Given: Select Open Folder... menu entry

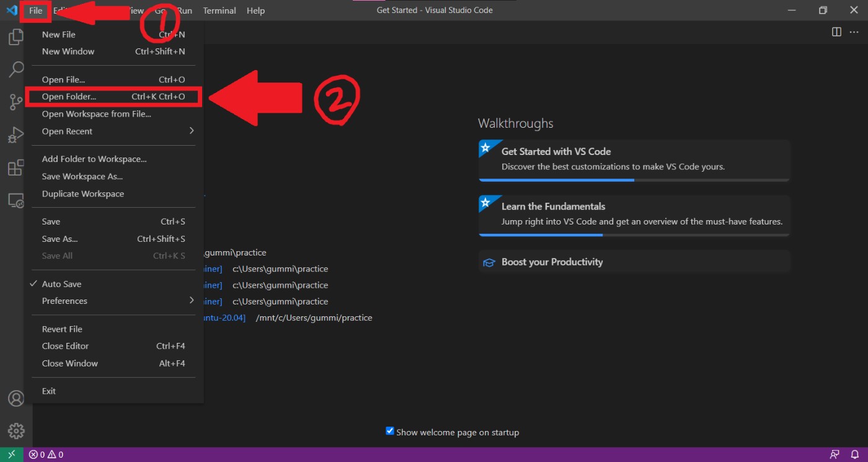Looking at the screenshot, I should tap(113, 97).
